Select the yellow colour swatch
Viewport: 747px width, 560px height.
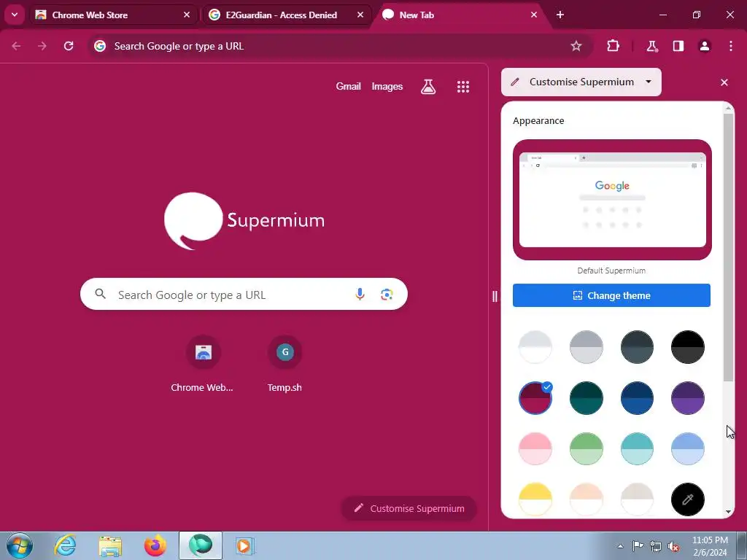535,499
